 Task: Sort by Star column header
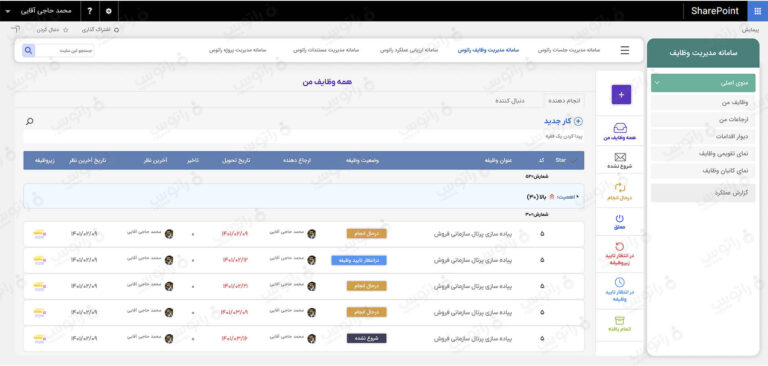coord(561,160)
